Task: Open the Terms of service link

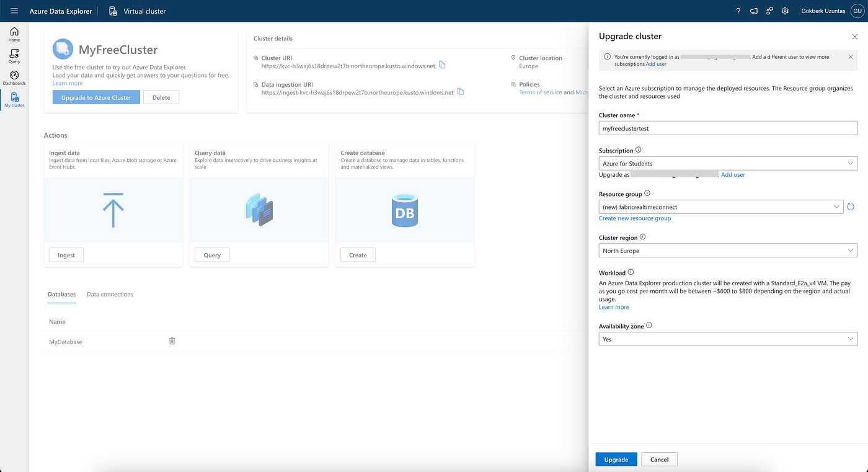Action: pos(541,92)
